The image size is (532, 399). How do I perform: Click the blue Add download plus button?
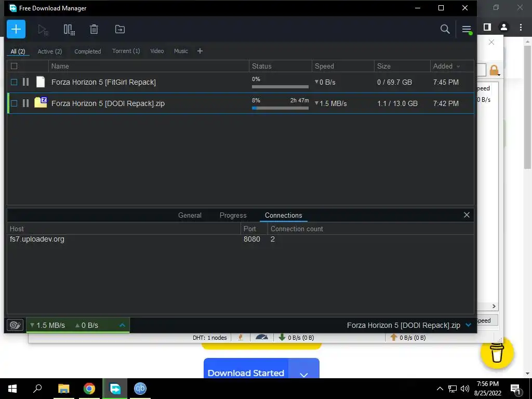(x=16, y=29)
